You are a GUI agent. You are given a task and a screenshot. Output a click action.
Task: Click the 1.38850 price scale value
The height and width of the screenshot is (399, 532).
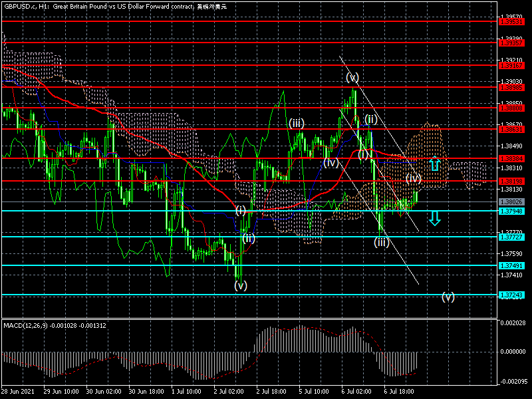511,103
